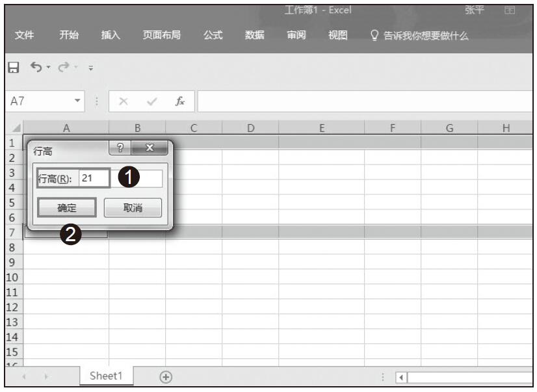Open the 公式 ribbon tab
The height and width of the screenshot is (392, 537).
213,36
